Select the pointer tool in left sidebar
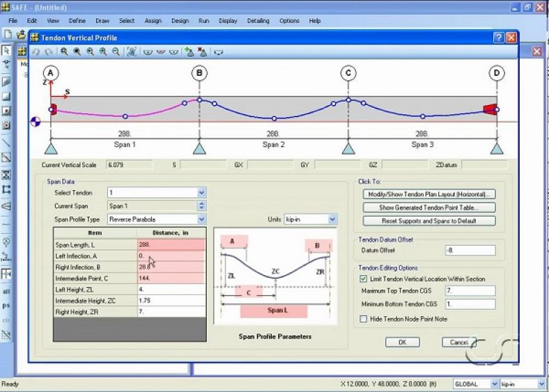Screen dimensions: 549x392 coord(6,50)
